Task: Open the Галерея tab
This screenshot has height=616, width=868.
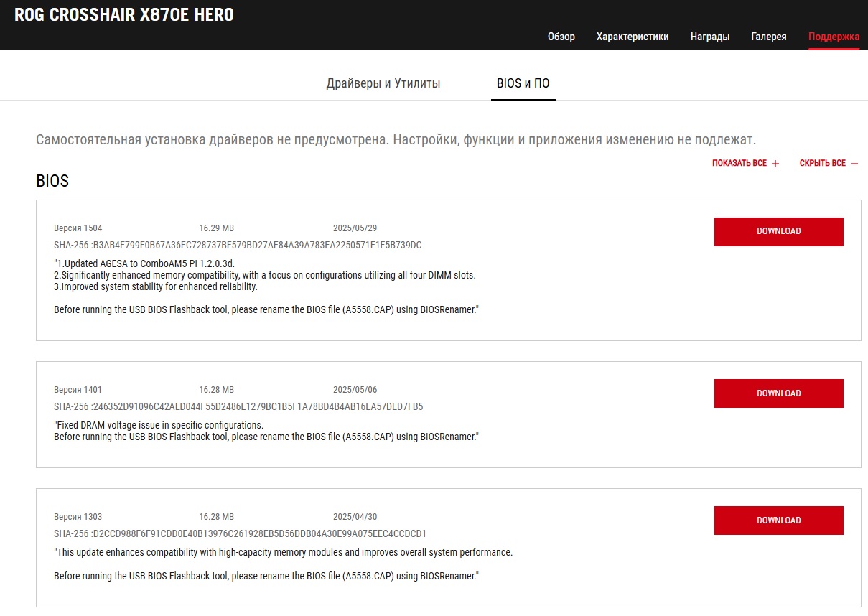Action: click(769, 37)
